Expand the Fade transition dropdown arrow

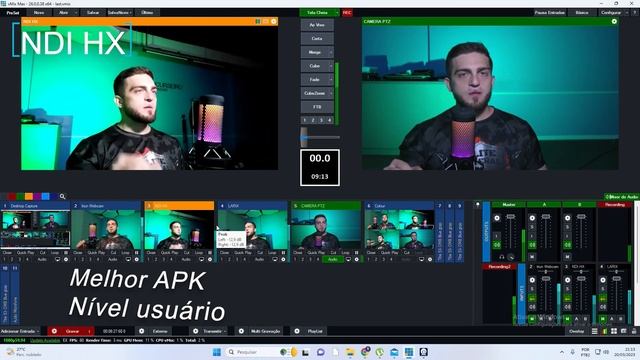click(331, 80)
